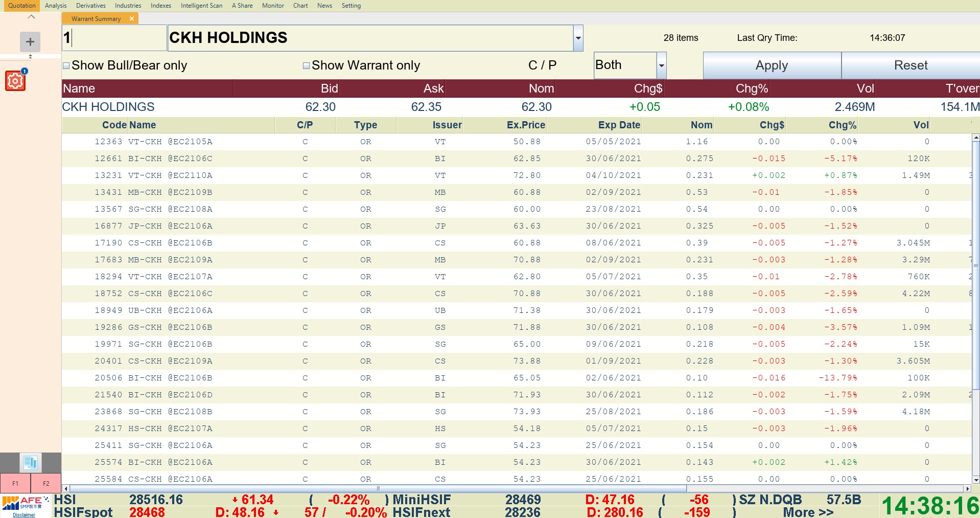980x518 pixels.
Task: Click the MiniHSIF value 28469
Action: (x=523, y=500)
